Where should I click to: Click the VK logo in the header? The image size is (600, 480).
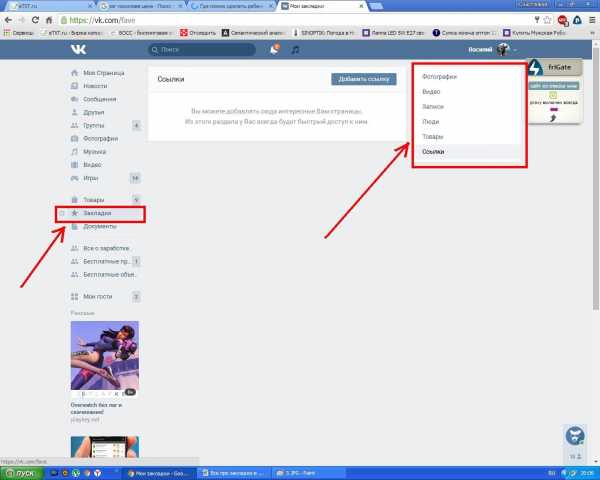click(x=78, y=49)
